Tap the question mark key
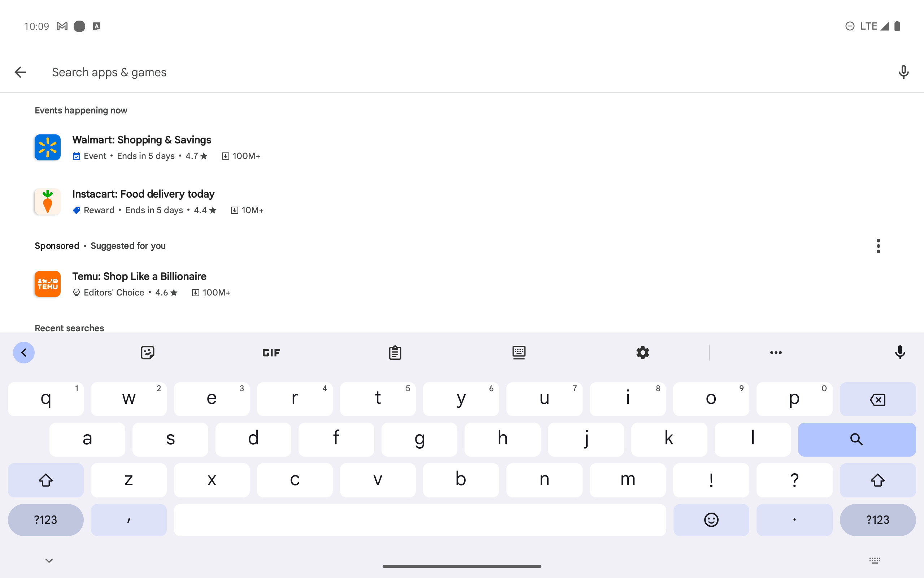Screen dimensions: 924x578 [x=794, y=480]
